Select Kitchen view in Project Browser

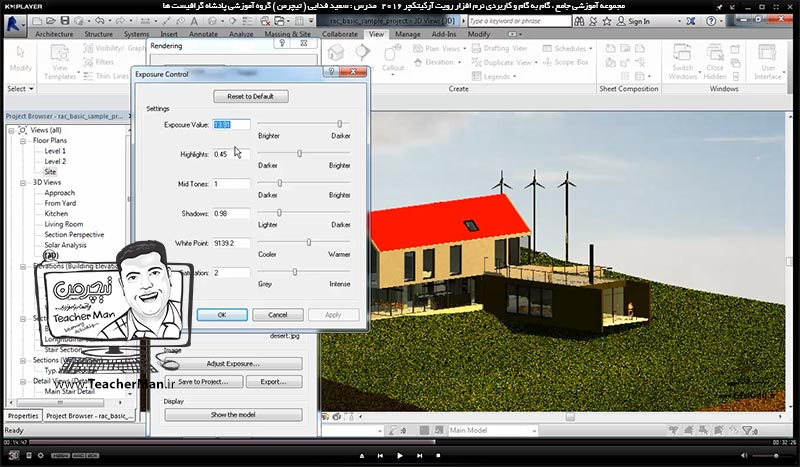pos(56,214)
